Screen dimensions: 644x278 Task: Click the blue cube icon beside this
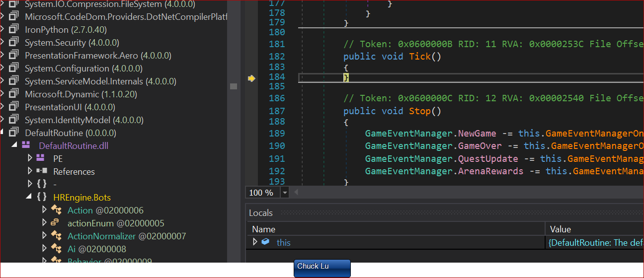[266, 242]
